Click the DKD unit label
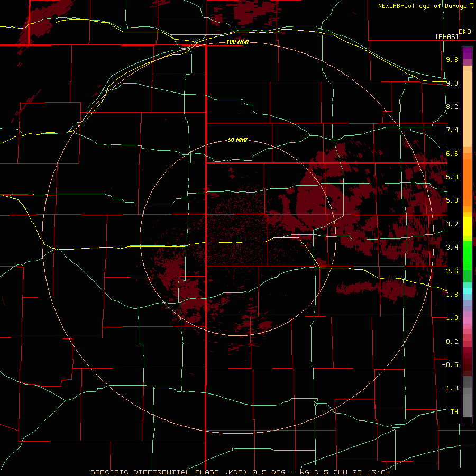 coord(465,32)
